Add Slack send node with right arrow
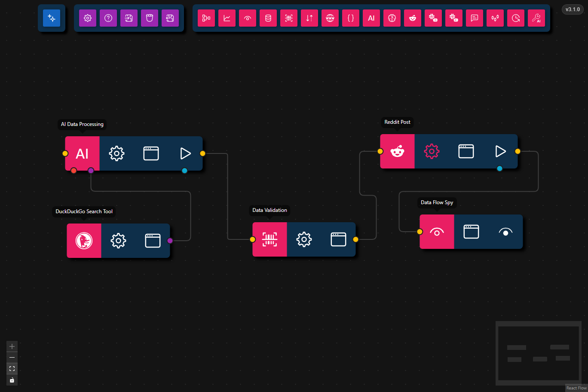The width and height of the screenshot is (588, 392). click(433, 18)
